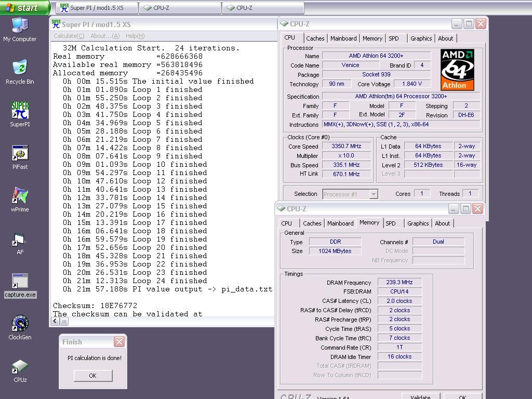Open the About menu in Super PI
The height and width of the screenshot is (399, 532).
pyautogui.click(x=105, y=36)
